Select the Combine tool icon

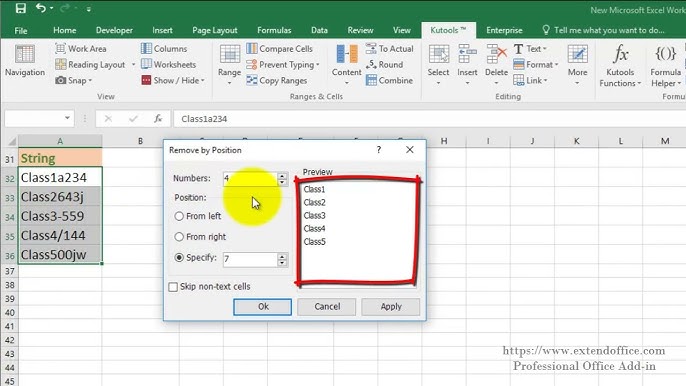point(371,81)
